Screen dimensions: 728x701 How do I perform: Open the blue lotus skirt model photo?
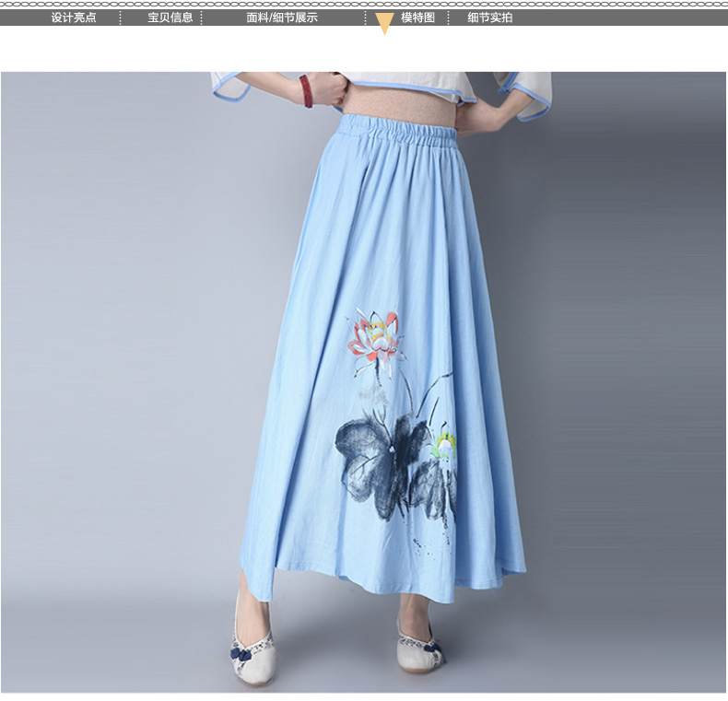[x=363, y=382]
